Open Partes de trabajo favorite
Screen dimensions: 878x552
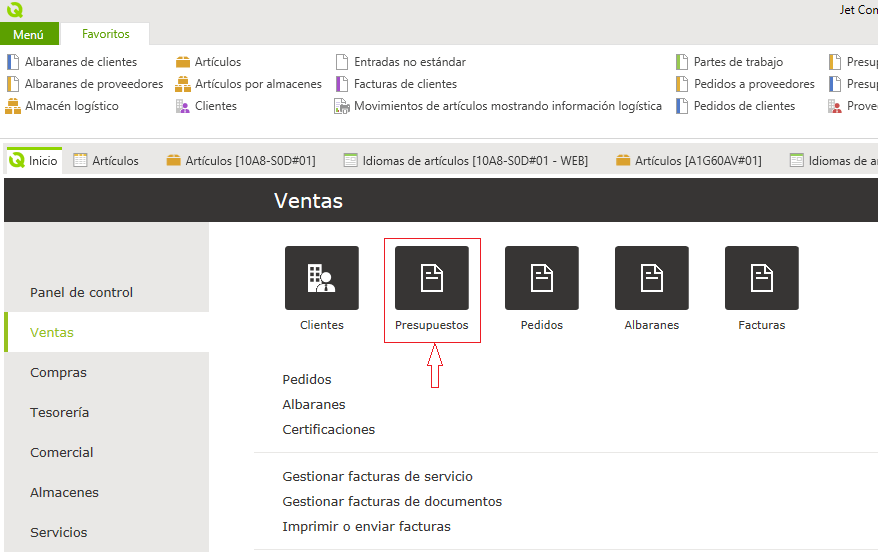(x=729, y=62)
